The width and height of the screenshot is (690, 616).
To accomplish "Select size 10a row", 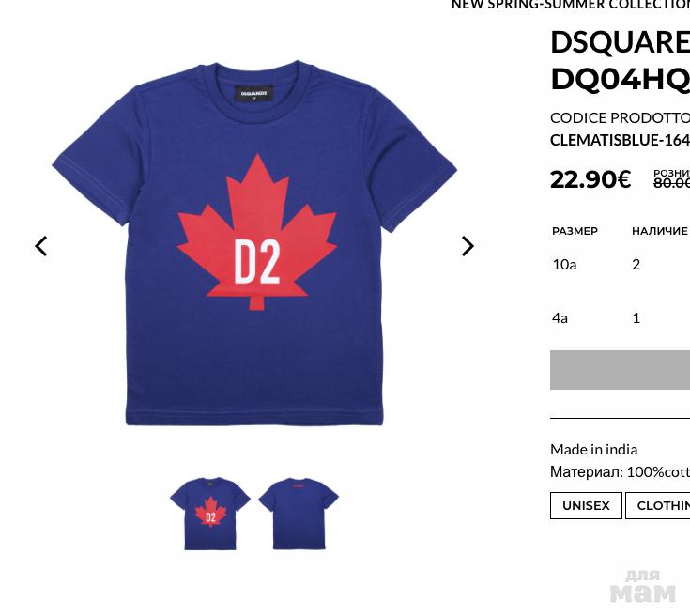I will pos(620,265).
